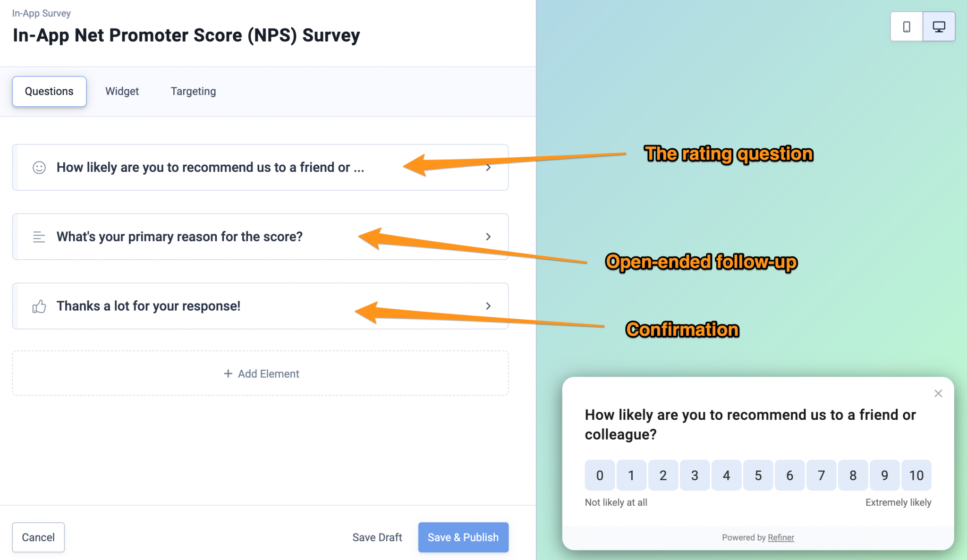Image resolution: width=967 pixels, height=560 pixels.
Task: Click the text-lines icon beside the follow-up question
Action: pos(40,237)
